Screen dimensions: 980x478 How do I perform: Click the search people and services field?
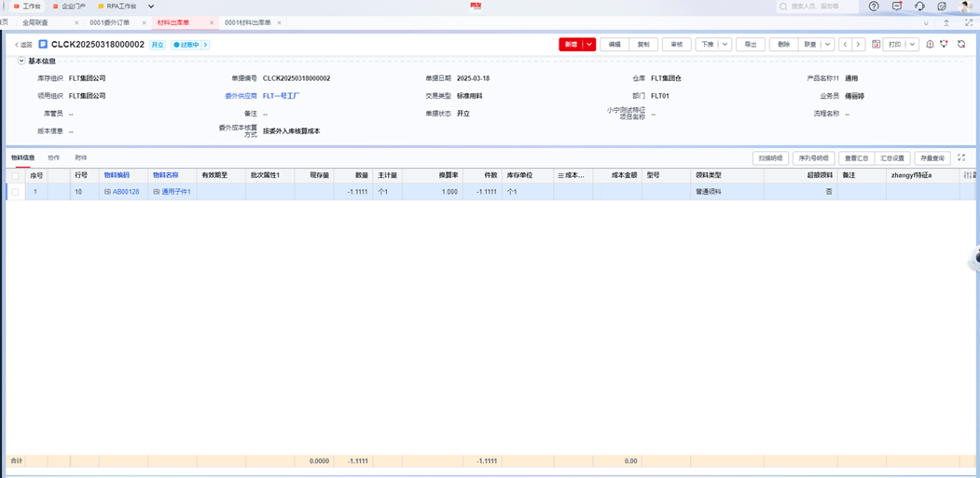tap(818, 7)
